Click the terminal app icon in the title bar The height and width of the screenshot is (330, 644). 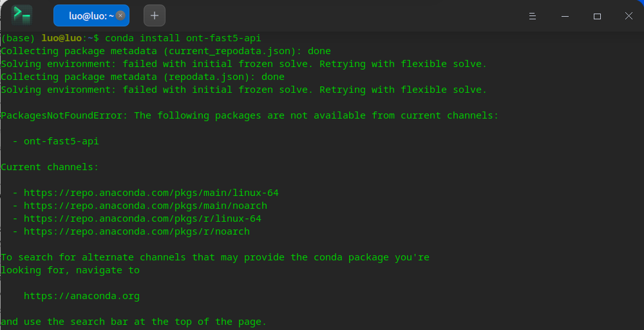21,15
